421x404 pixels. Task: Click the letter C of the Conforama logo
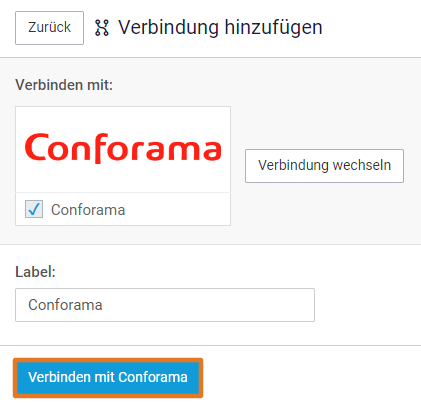tap(36, 147)
